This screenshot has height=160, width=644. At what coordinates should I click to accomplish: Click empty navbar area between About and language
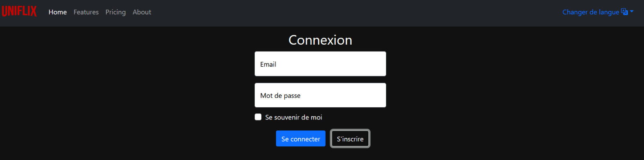pyautogui.click(x=357, y=13)
